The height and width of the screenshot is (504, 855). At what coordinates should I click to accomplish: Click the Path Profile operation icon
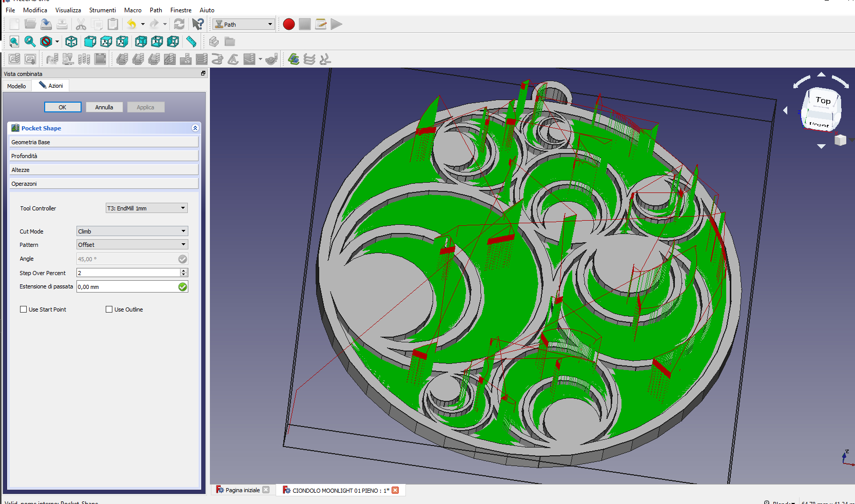[x=122, y=59]
